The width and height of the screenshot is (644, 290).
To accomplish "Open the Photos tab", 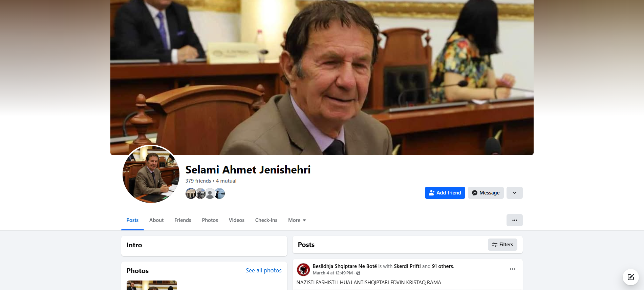I will click(210, 220).
